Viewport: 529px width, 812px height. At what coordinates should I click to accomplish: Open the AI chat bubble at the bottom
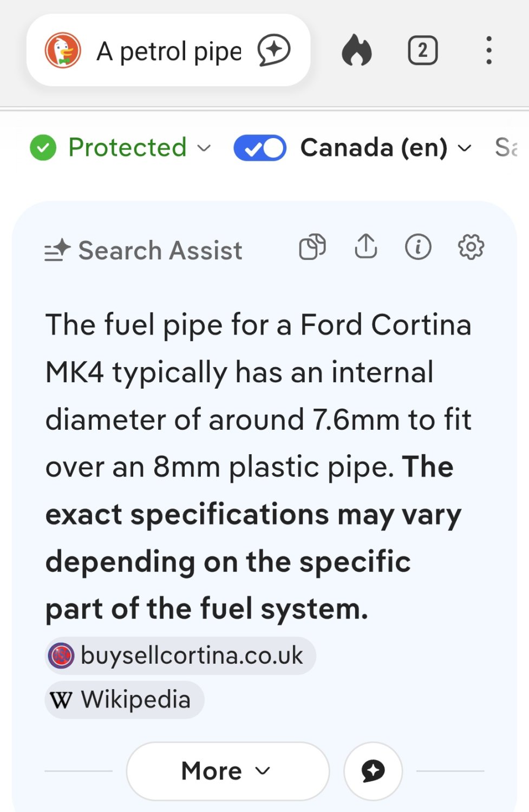pyautogui.click(x=373, y=771)
